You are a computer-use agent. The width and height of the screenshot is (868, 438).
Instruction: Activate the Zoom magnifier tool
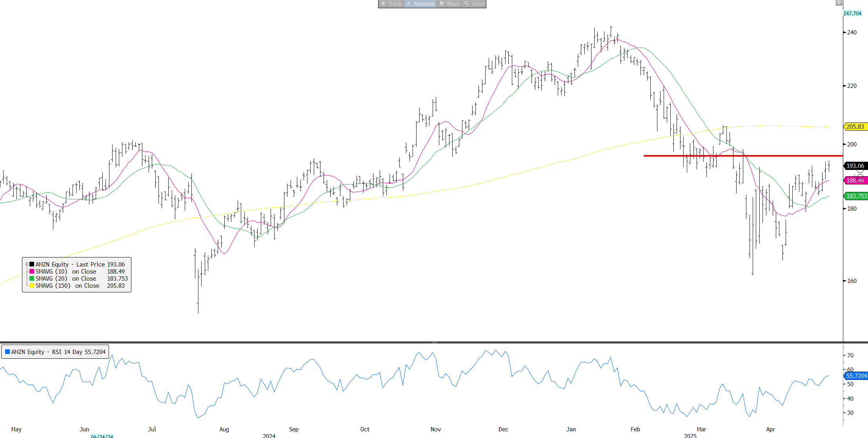[473, 4]
